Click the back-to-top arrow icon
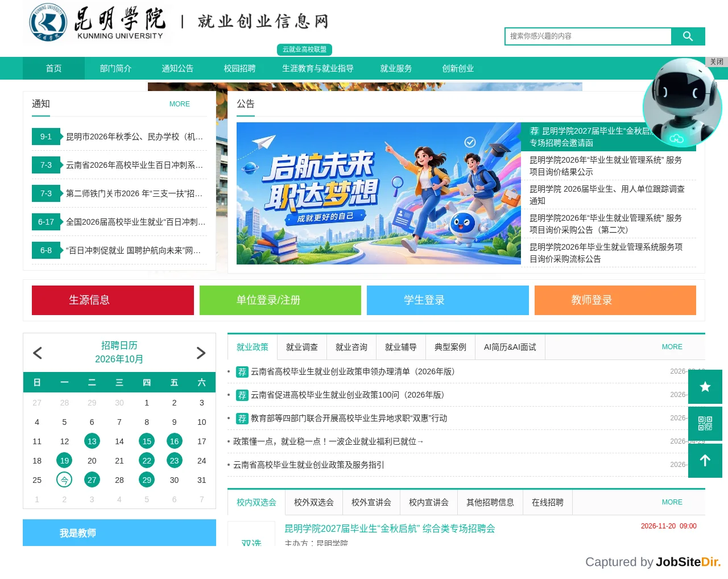Viewport: 728px width, 579px height. (705, 461)
